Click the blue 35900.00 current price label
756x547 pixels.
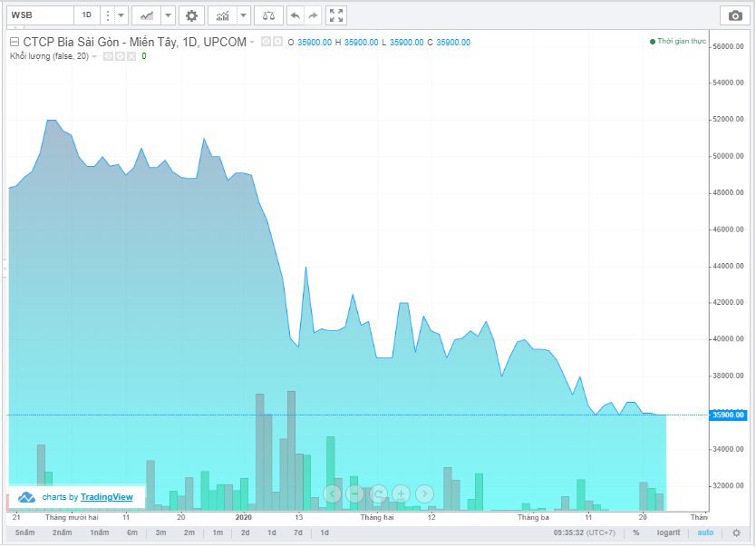pyautogui.click(x=728, y=415)
